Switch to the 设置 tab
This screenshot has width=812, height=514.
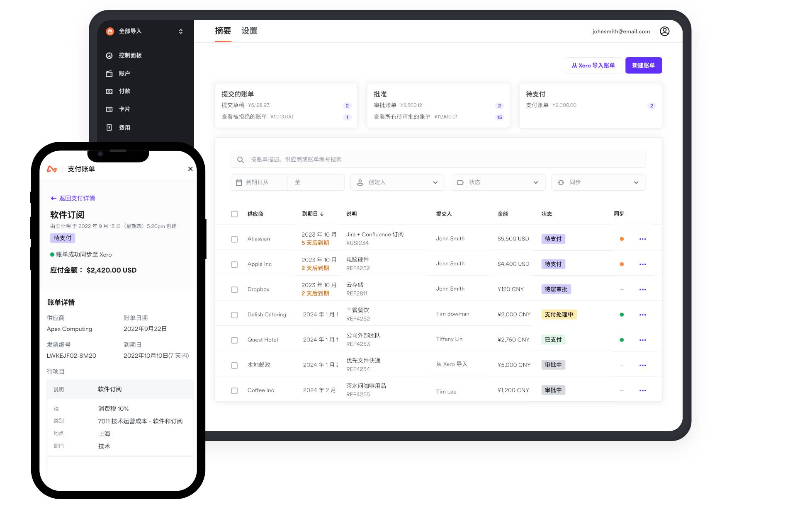click(249, 31)
